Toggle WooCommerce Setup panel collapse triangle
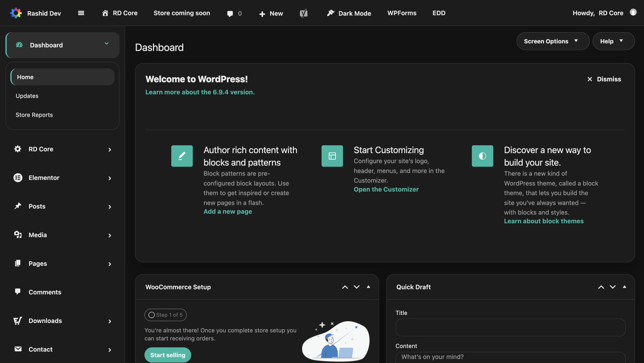The width and height of the screenshot is (644, 363). point(368,287)
